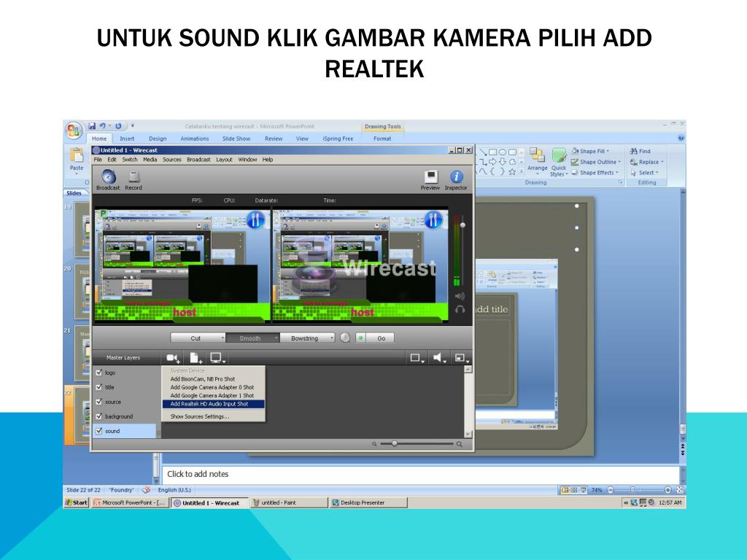Click the zoom-in magnifier in Wirecast layers
Viewport: 747px width, 560px height.
(460, 444)
